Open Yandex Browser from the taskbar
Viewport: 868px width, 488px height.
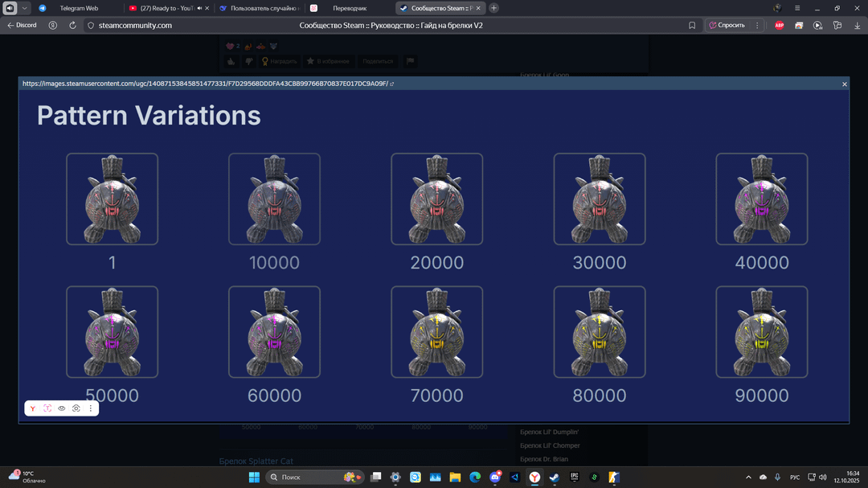coord(534,477)
